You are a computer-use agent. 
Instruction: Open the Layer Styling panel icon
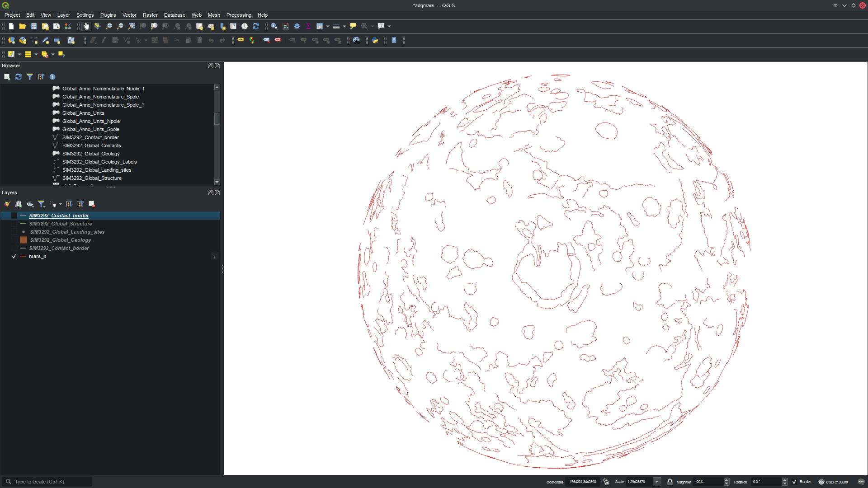pos(7,204)
